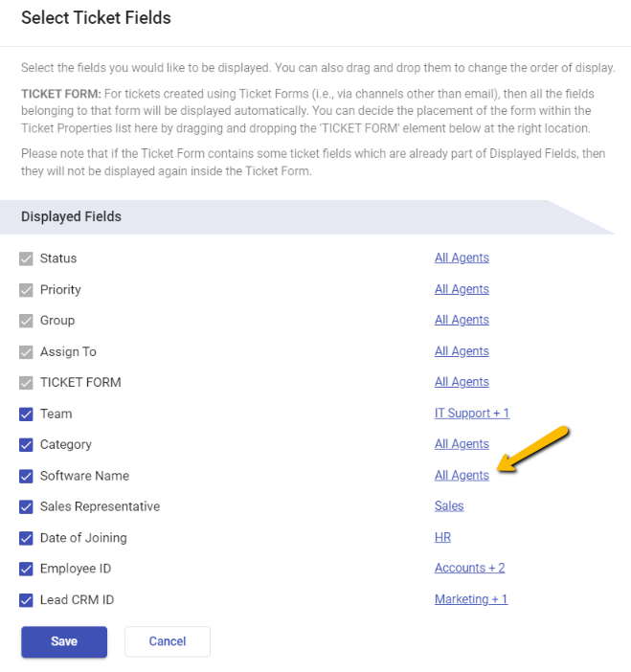
Task: Select the Assign To field row label
Action: tap(68, 352)
